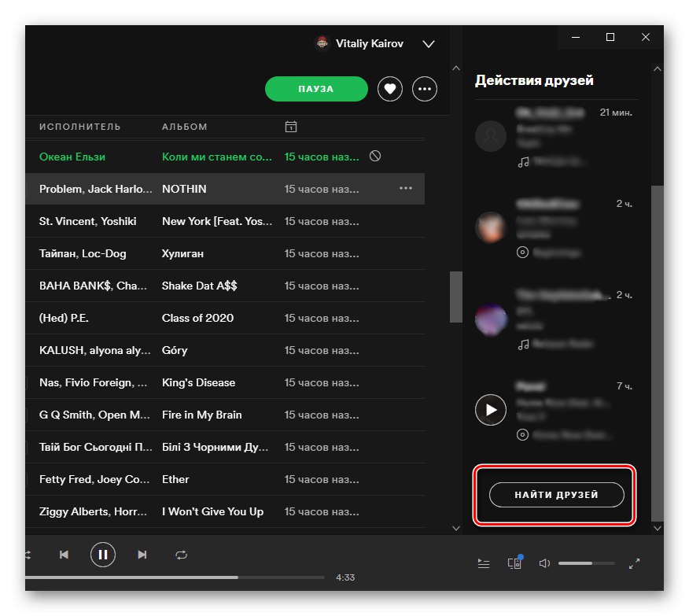Minimize the Spotify window

pyautogui.click(x=576, y=37)
